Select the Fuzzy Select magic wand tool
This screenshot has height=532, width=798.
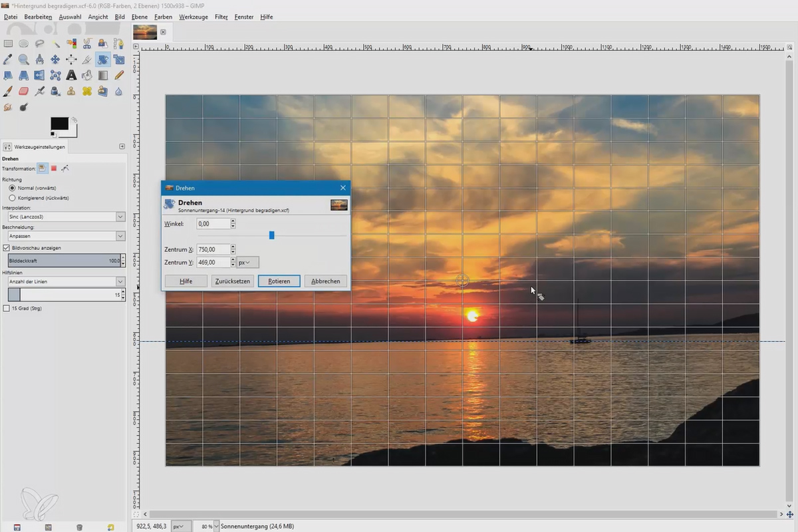point(56,43)
